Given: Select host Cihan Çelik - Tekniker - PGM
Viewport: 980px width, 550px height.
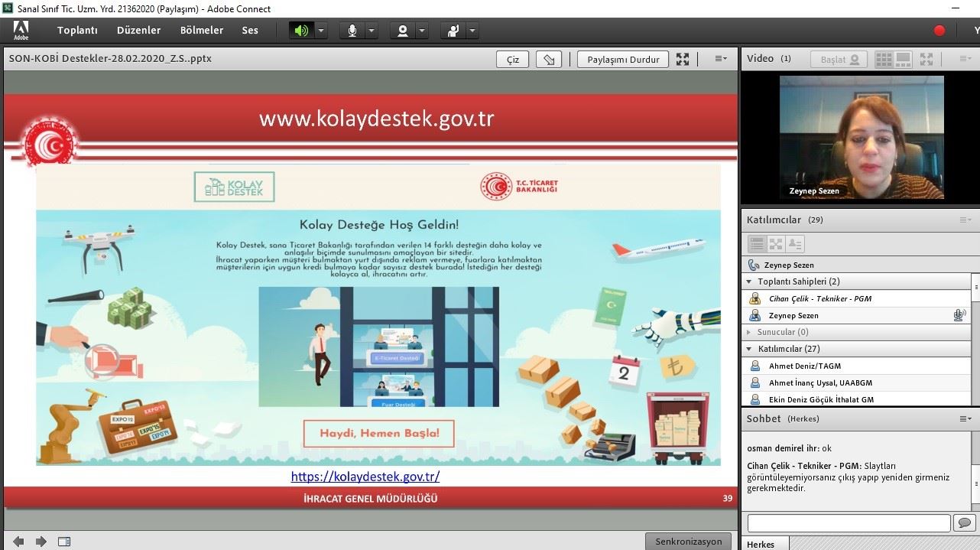Looking at the screenshot, I should pyautogui.click(x=856, y=299).
